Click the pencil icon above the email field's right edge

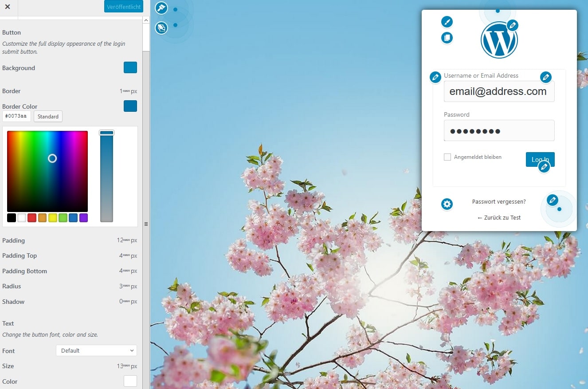pos(546,77)
